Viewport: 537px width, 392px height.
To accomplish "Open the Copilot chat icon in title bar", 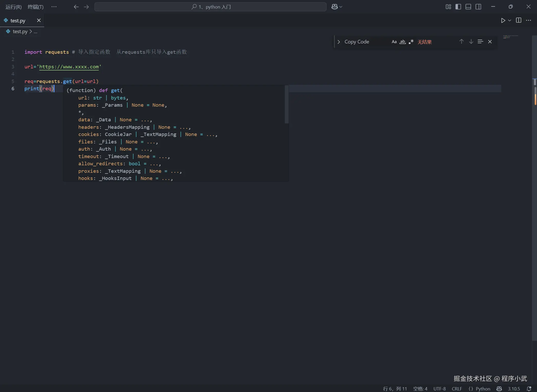I will (x=334, y=7).
